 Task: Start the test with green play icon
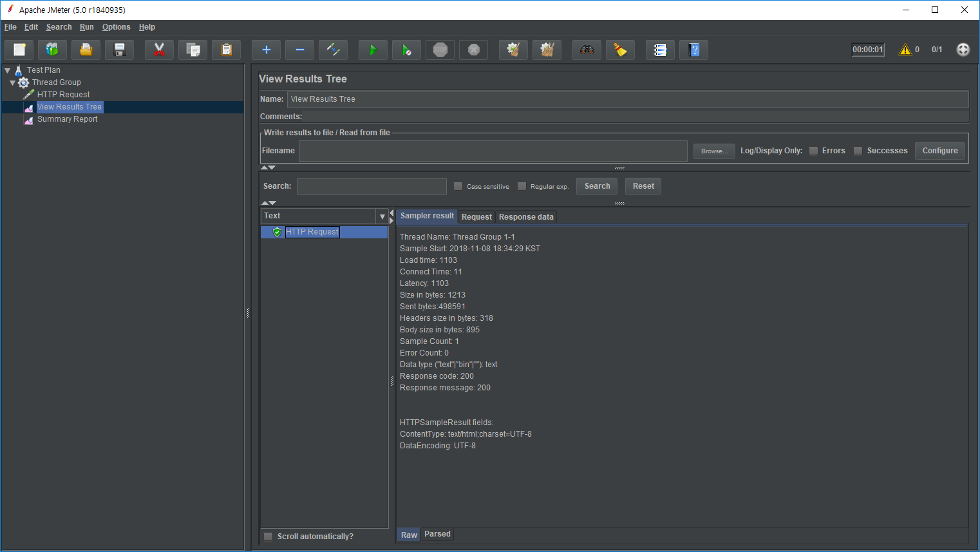coord(373,50)
